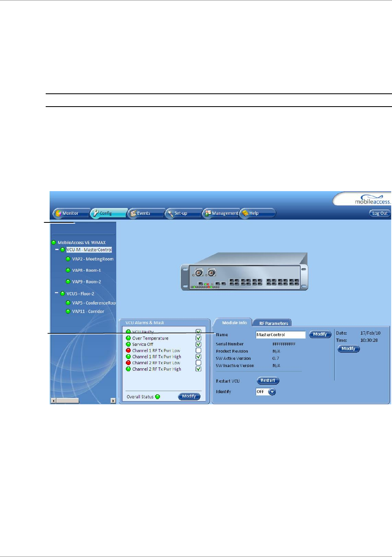Go to the Set-up tab
Screen dimensions: 392x557
[183, 213]
